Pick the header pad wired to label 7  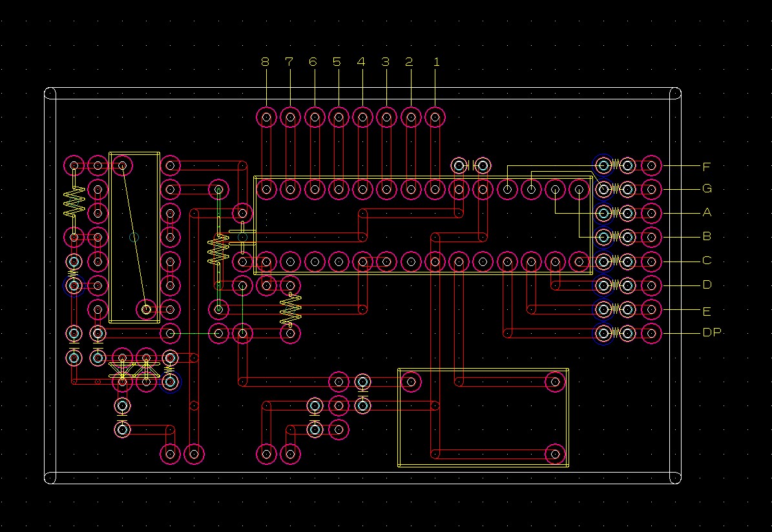pyautogui.click(x=291, y=118)
